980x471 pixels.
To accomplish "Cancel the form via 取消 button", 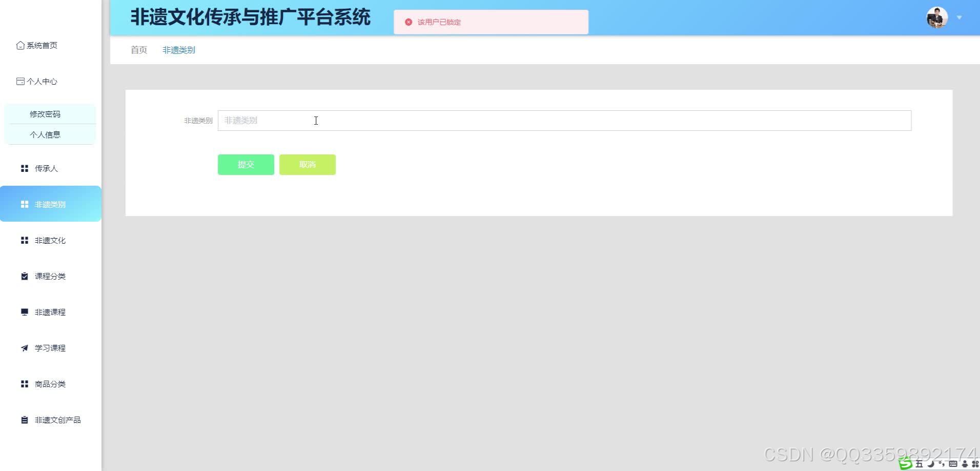I will point(307,164).
